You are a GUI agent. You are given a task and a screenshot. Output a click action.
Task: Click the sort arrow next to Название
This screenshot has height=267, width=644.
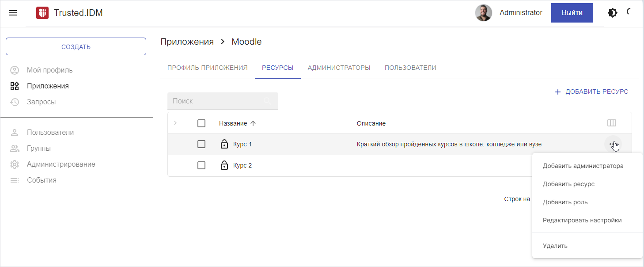[x=253, y=123]
